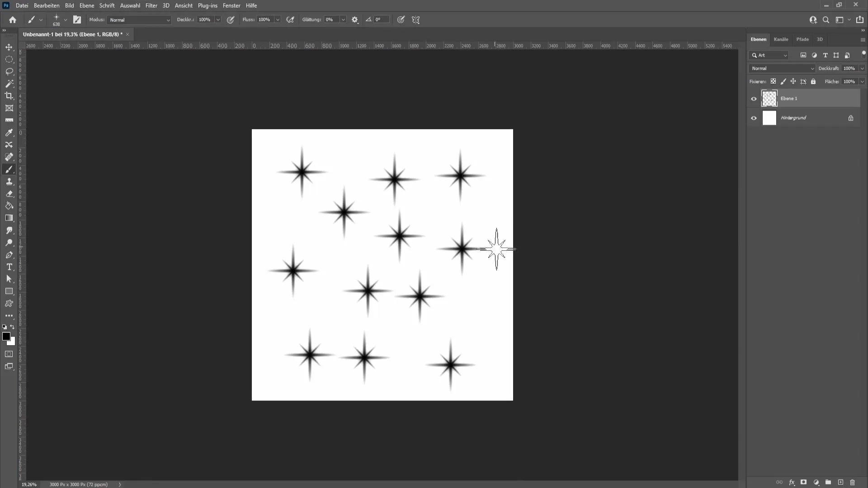Image resolution: width=868 pixels, height=488 pixels.
Task: Open the Ebenen panel menu
Action: pyautogui.click(x=863, y=39)
